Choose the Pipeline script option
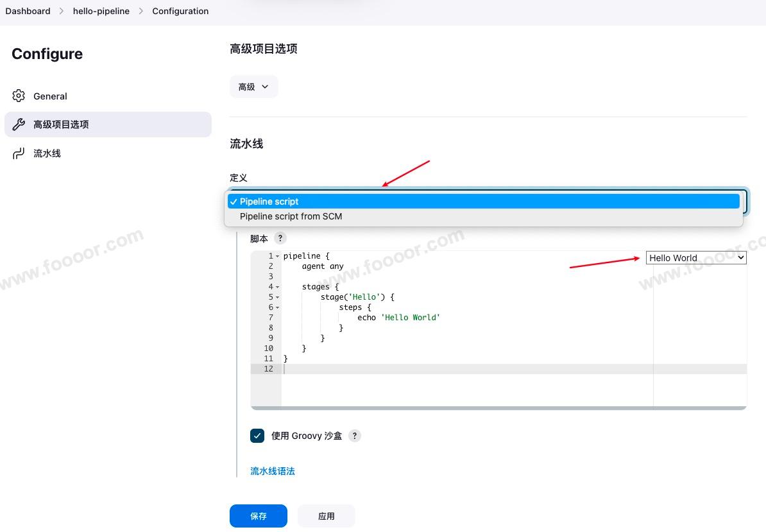The width and height of the screenshot is (766, 532). 269,202
